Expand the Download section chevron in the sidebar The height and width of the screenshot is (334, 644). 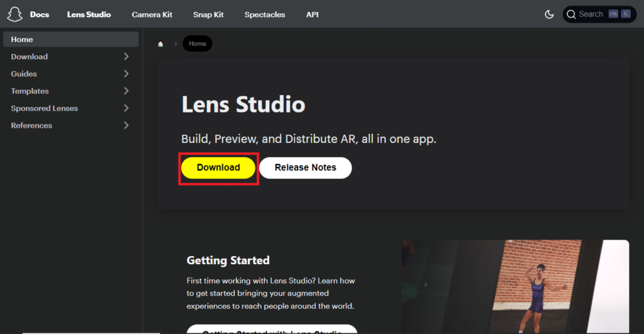click(126, 57)
